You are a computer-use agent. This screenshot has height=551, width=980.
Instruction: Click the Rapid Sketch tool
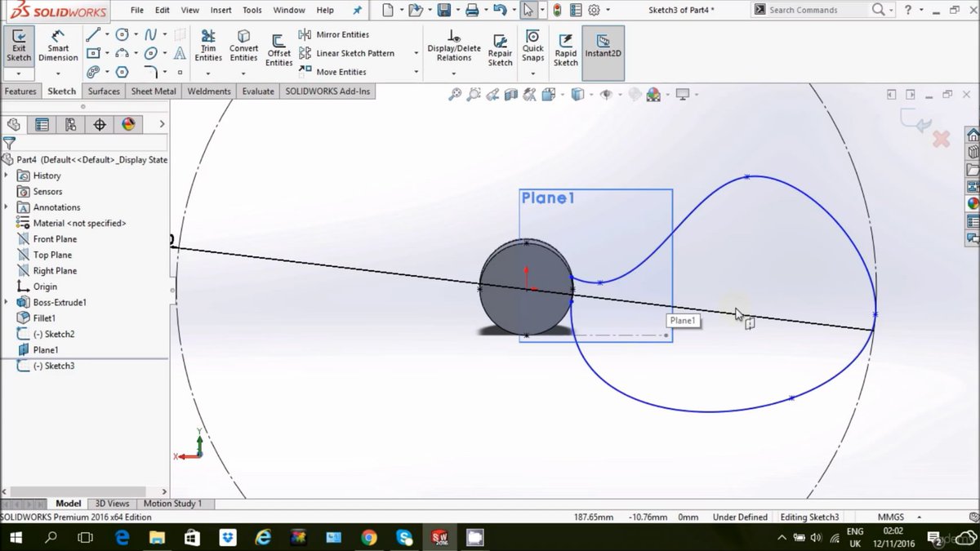click(x=566, y=49)
